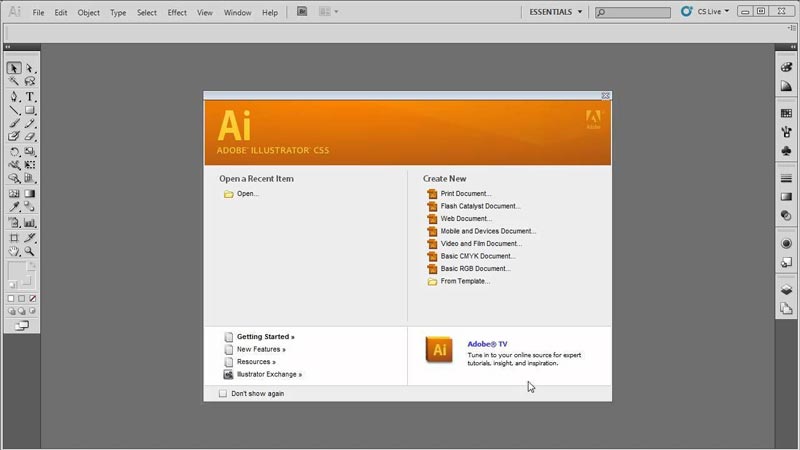
Task: Select the Shape Builder tool
Action: [x=14, y=178]
